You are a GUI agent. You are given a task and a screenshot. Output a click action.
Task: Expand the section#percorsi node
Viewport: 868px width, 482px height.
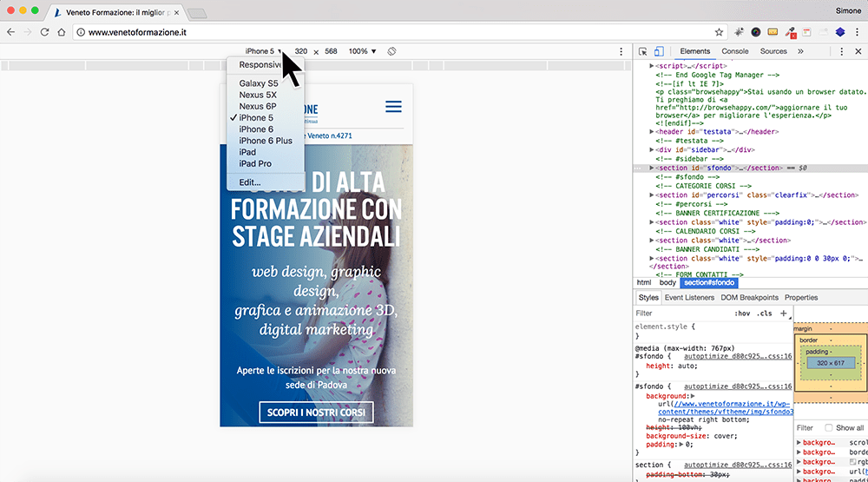coord(652,195)
